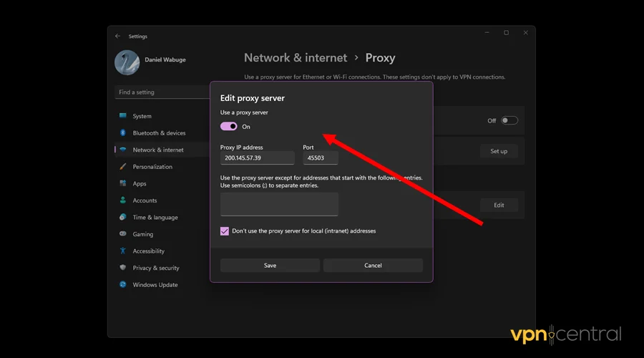Click the Settings back arrow
644x358 pixels.
pos(118,37)
